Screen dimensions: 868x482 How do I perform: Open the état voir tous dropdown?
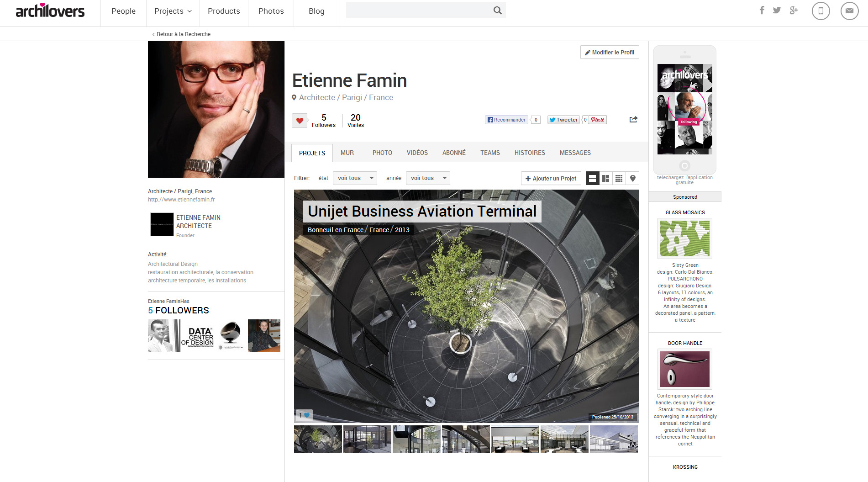click(355, 178)
